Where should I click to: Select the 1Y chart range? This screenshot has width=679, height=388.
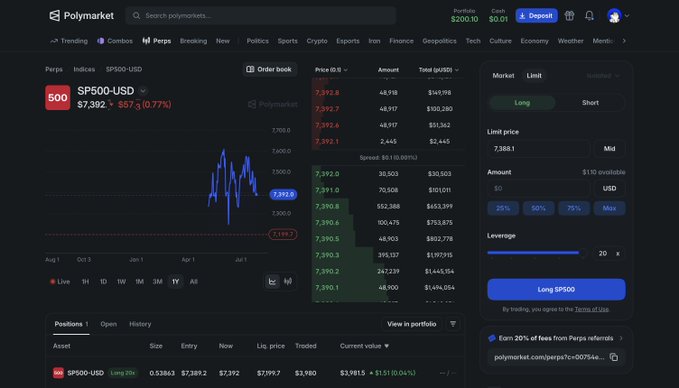click(175, 281)
